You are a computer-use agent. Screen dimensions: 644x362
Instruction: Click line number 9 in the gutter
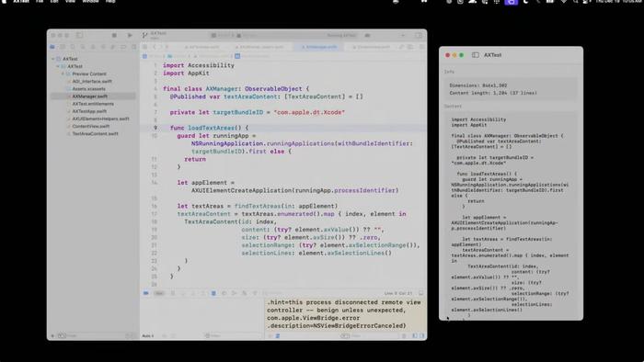pyautogui.click(x=155, y=128)
